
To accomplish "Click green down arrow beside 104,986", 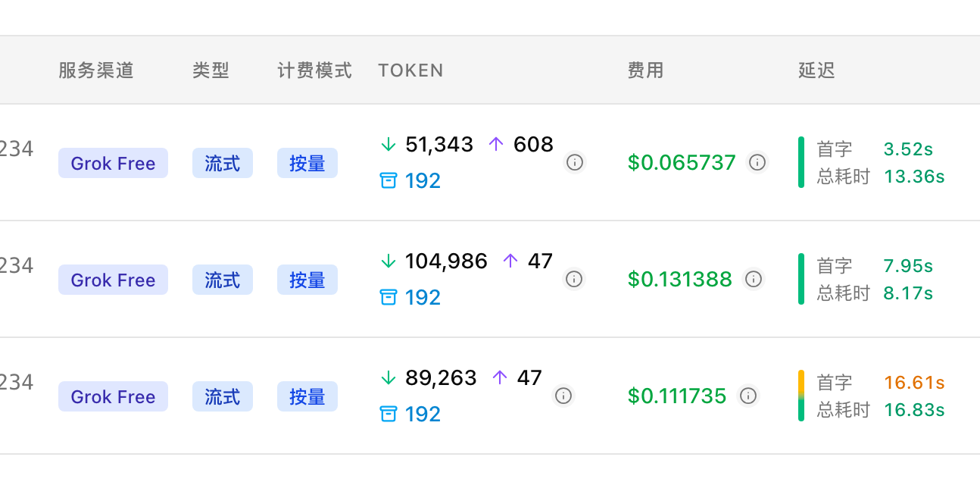I will click(389, 261).
